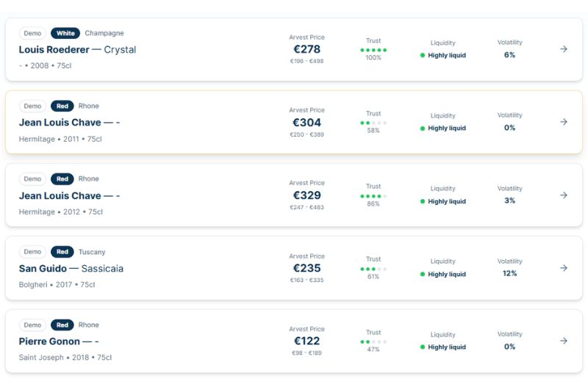Open Pierre Gonon wine title
The image size is (588, 390).
pos(59,342)
